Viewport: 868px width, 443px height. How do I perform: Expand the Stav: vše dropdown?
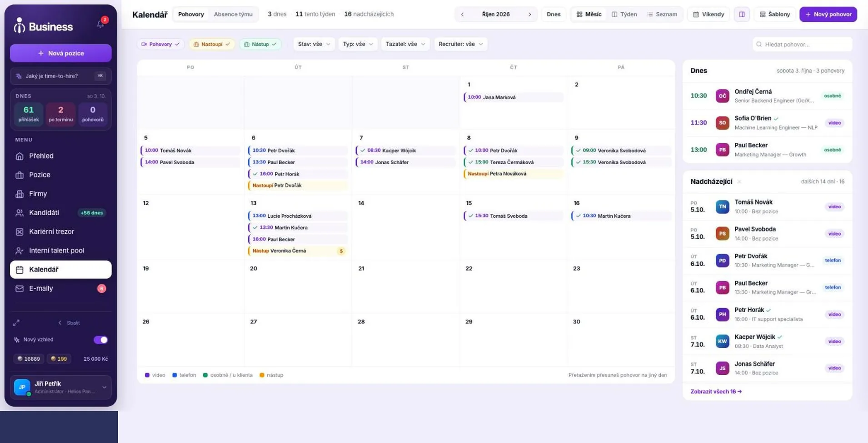314,44
